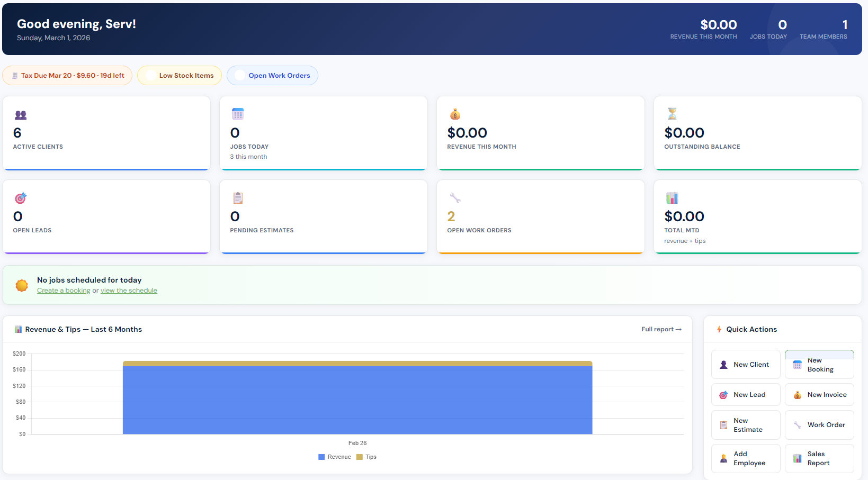Click the Total MTD bar chart icon
868x480 pixels.
(672, 198)
